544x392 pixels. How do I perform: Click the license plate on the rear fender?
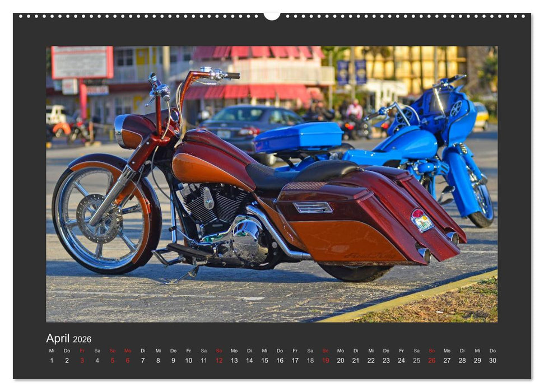(x=422, y=221)
